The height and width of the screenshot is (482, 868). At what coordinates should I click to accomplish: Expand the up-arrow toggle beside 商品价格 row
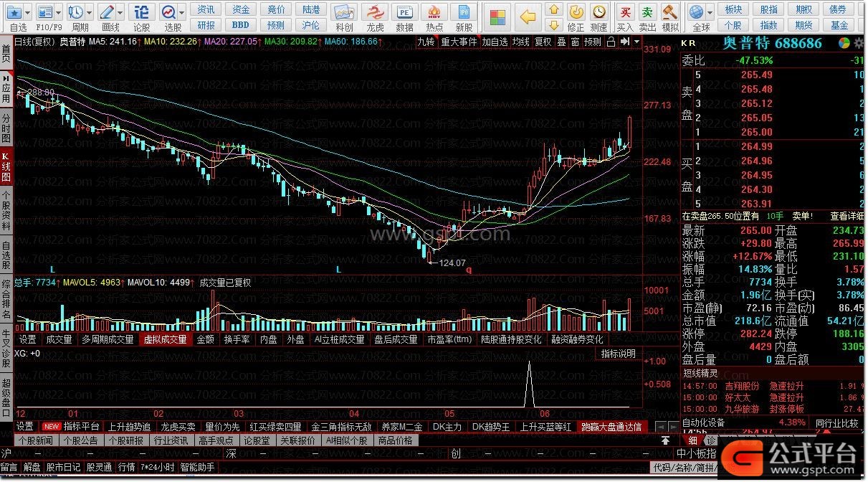(x=666, y=440)
